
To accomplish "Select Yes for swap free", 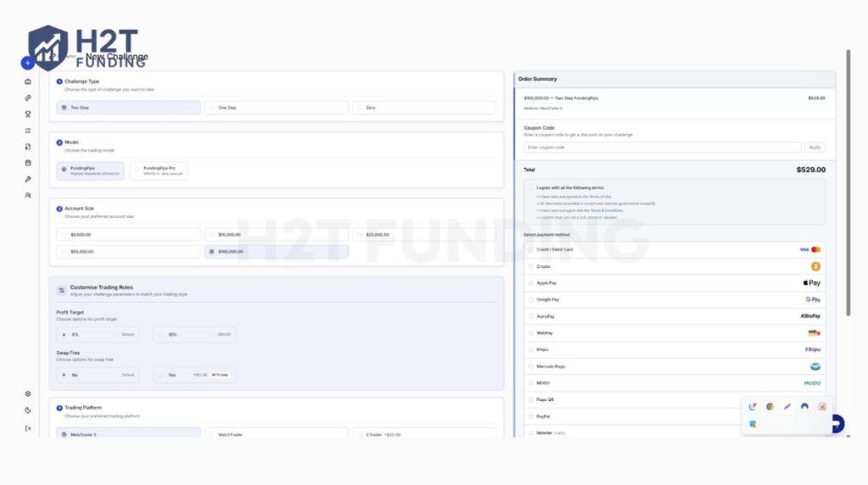I will click(194, 375).
